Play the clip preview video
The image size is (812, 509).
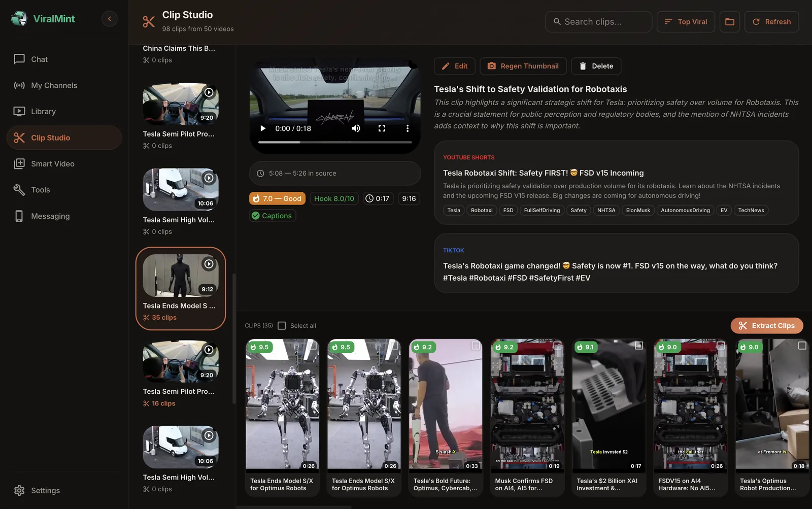coord(263,128)
